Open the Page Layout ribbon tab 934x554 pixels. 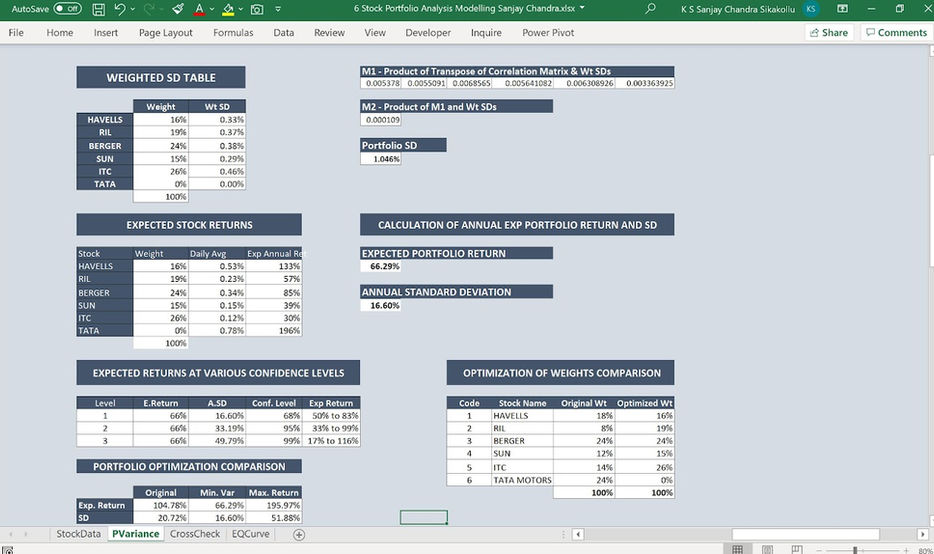coord(166,33)
